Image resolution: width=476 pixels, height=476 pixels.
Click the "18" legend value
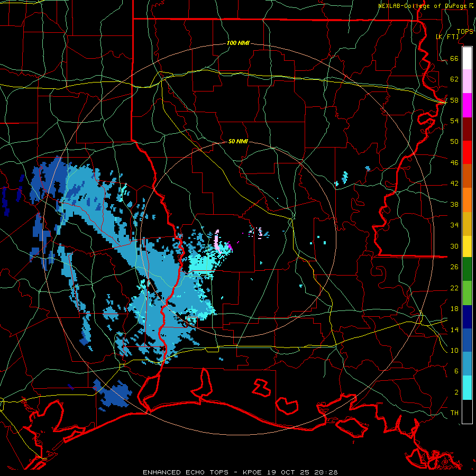coord(454,309)
